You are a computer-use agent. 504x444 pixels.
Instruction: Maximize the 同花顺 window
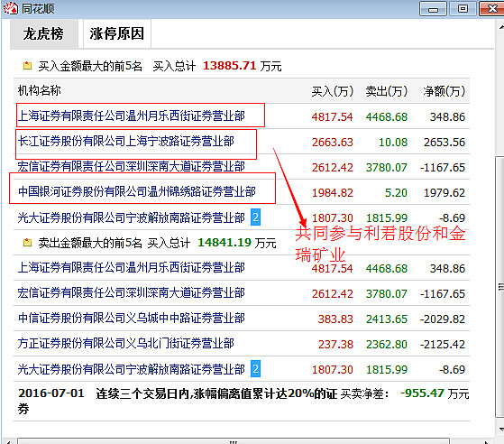point(463,9)
